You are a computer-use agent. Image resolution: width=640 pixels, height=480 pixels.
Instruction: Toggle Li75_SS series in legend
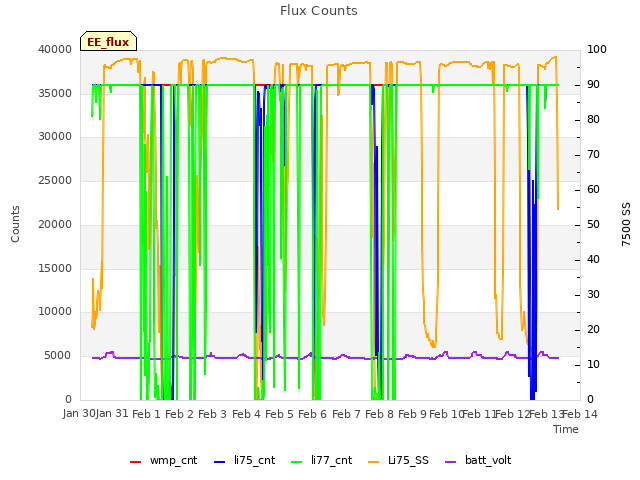[x=398, y=460]
